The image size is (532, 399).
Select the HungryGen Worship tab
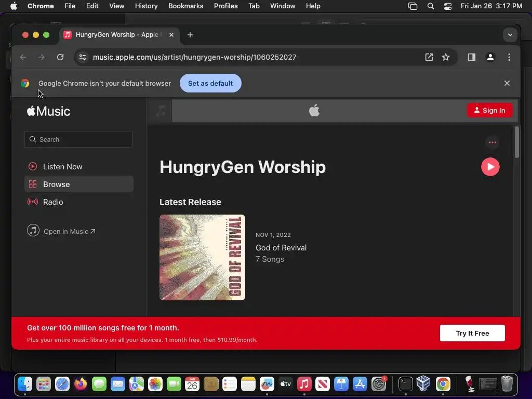(x=119, y=35)
